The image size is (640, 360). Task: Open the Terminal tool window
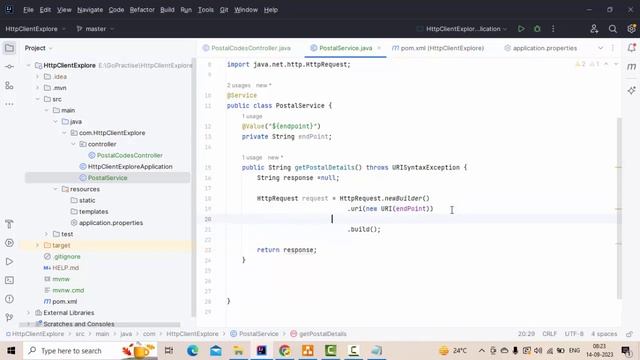pos(9,280)
